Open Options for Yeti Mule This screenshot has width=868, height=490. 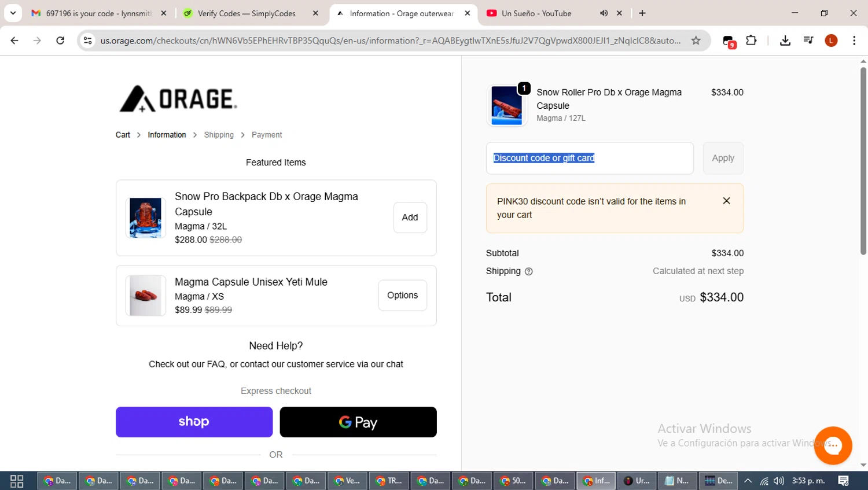[402, 296]
